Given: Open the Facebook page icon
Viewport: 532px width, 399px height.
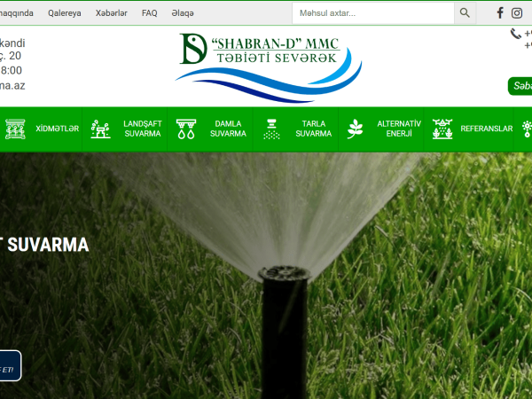Looking at the screenshot, I should coord(500,13).
